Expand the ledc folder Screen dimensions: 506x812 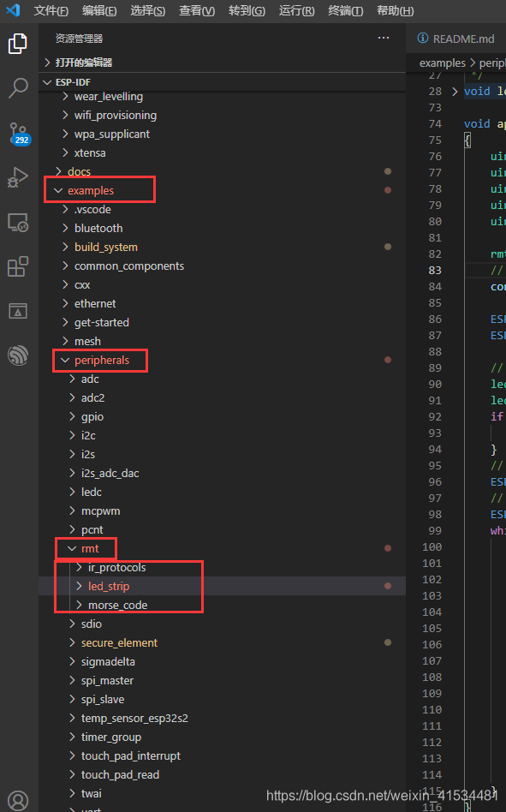223,492
